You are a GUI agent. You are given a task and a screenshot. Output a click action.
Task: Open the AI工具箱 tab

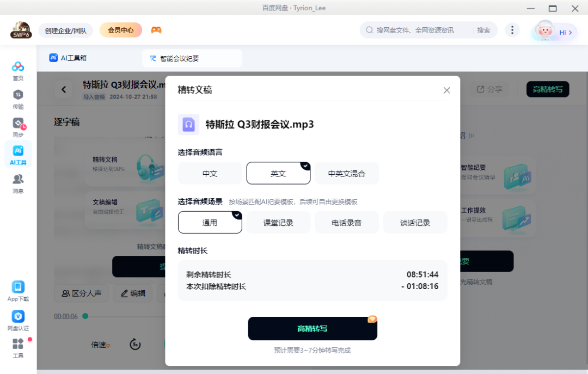68,58
